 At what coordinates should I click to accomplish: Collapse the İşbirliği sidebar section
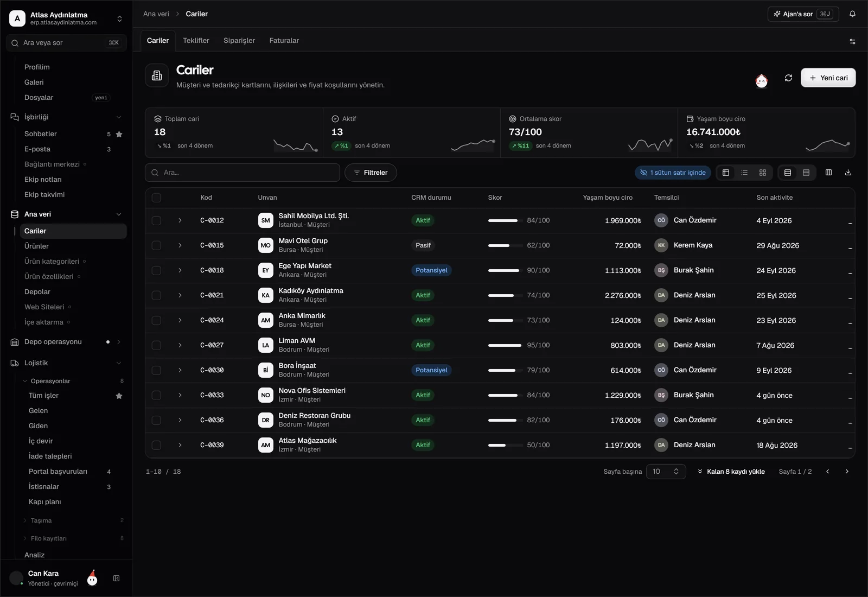[x=119, y=117]
